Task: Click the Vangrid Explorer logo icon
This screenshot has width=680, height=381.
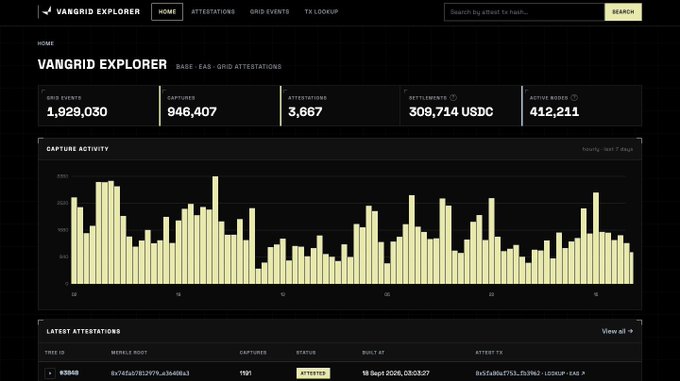Action: (x=46, y=11)
